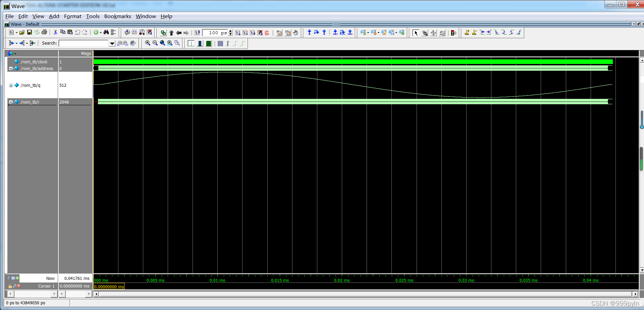Activate the Zoom Mode toolbar toggle
Image resolution: width=644 pixels, height=310 pixels.
pos(425,33)
